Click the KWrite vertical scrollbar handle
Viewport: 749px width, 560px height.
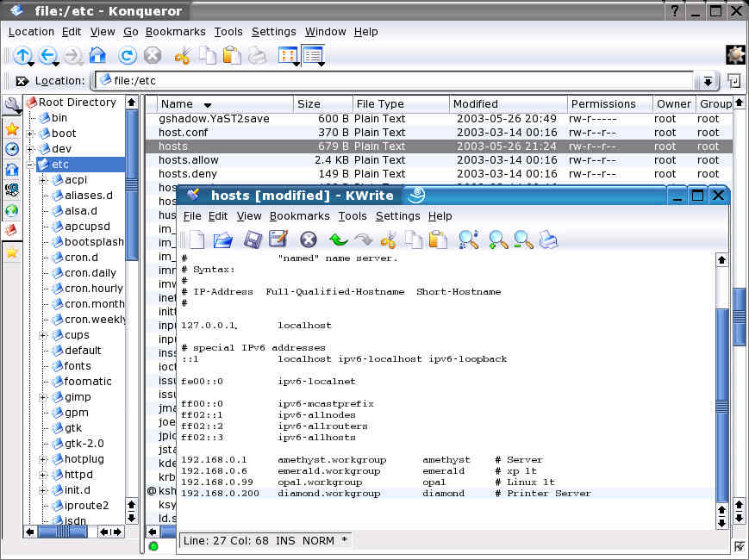pos(721,405)
